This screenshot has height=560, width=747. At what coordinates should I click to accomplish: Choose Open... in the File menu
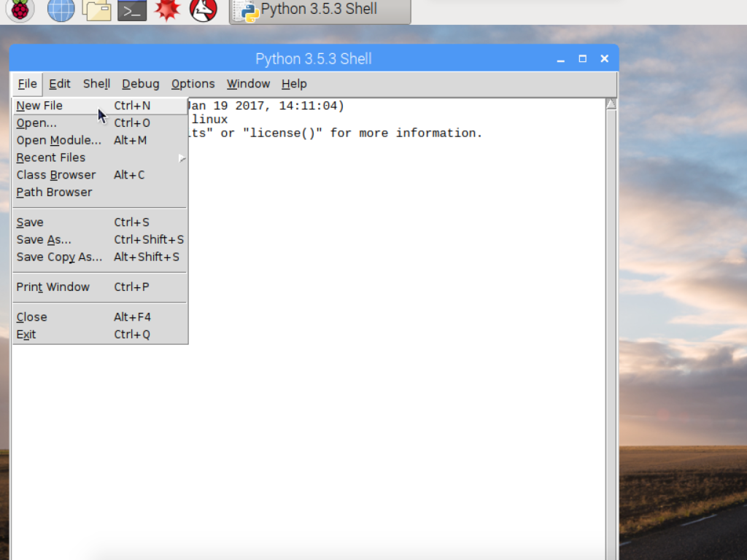100,122
